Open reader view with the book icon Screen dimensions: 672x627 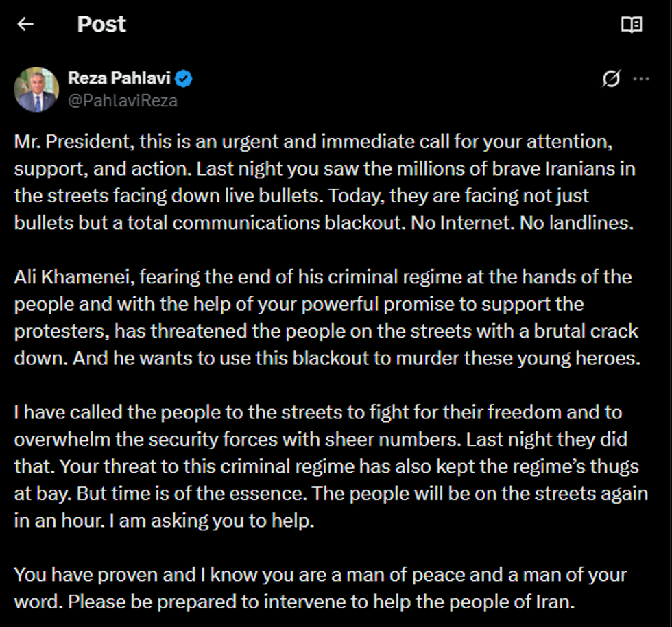point(631,25)
